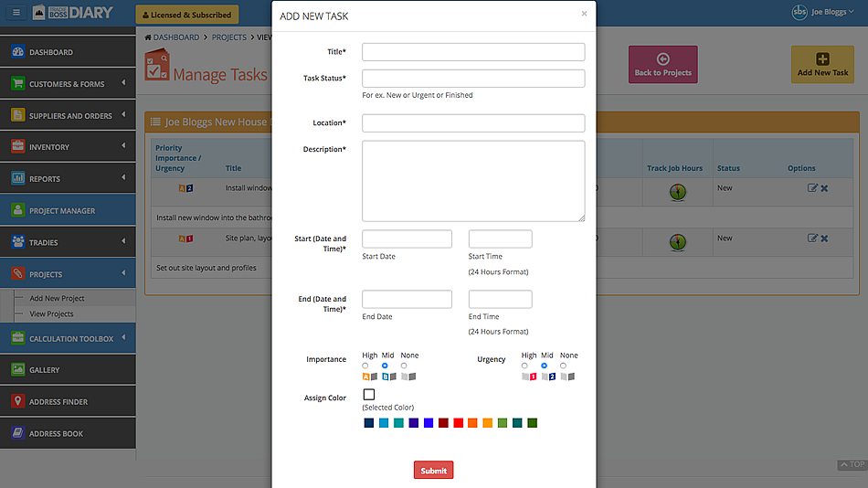Viewport: 868px width, 488px height.
Task: Click the Dashboard sidebar icon
Action: click(x=17, y=52)
